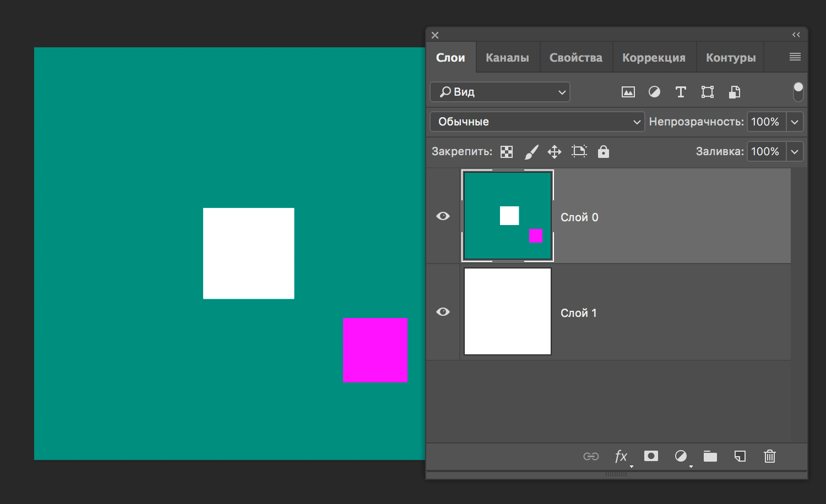Create a new layer with the page icon
The width and height of the screenshot is (826, 504).
pos(740,456)
